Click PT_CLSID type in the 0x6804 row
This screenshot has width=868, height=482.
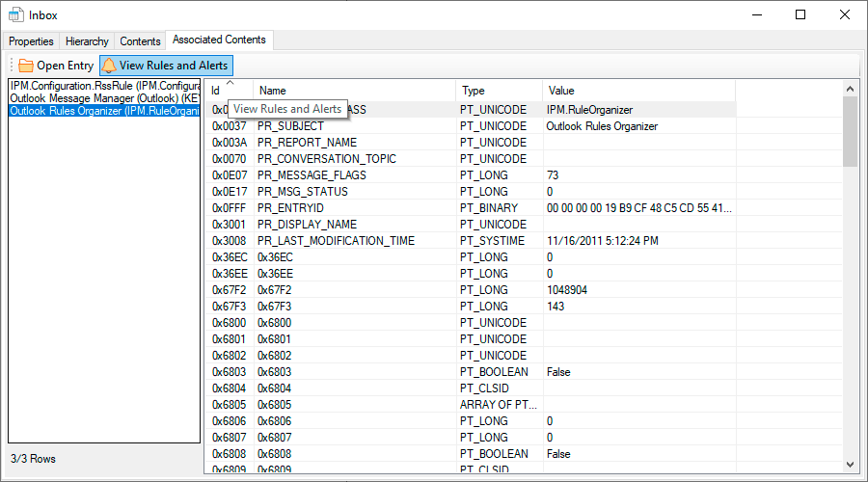484,388
